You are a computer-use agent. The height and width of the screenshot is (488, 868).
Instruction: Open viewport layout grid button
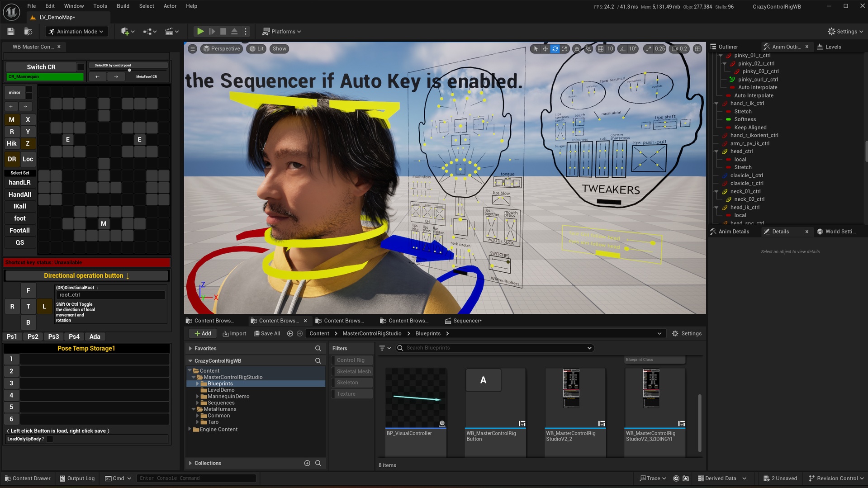(697, 49)
